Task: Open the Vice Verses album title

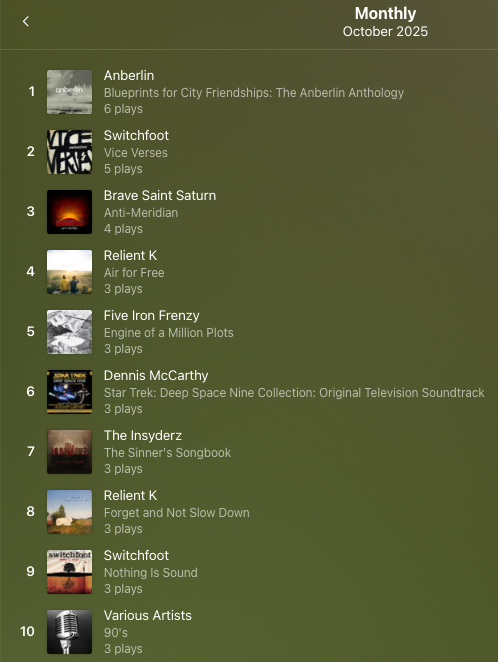Action: click(135, 152)
